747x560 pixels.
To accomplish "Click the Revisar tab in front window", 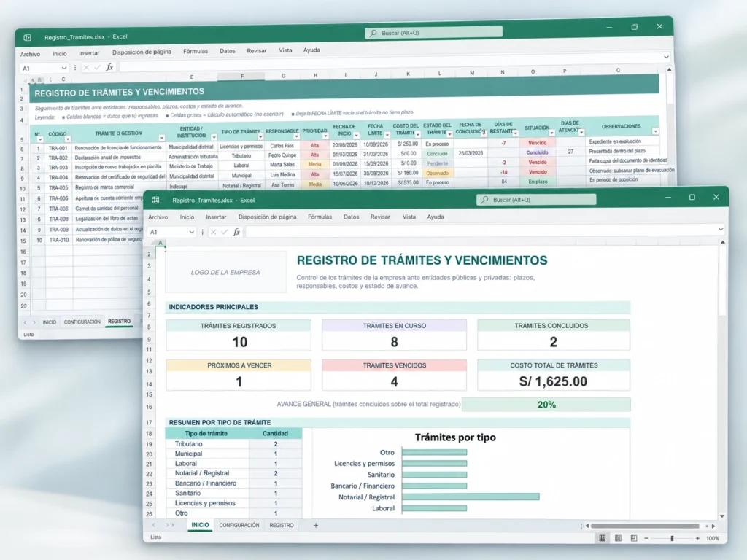I will click(x=380, y=217).
